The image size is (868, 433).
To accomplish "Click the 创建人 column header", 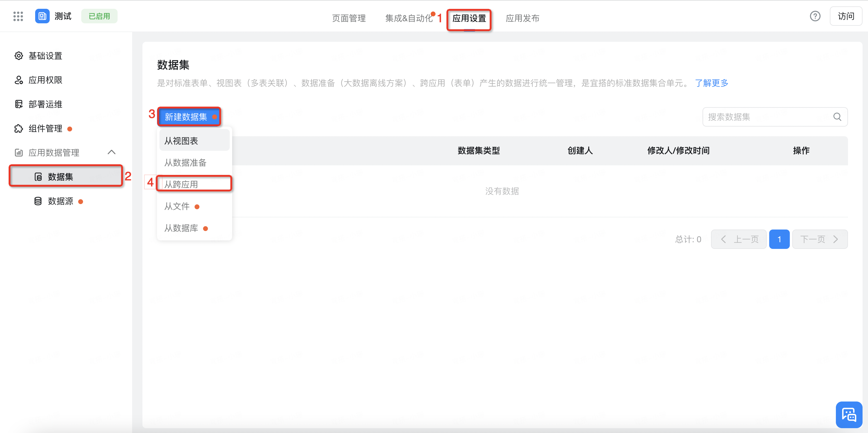I will pyautogui.click(x=580, y=150).
